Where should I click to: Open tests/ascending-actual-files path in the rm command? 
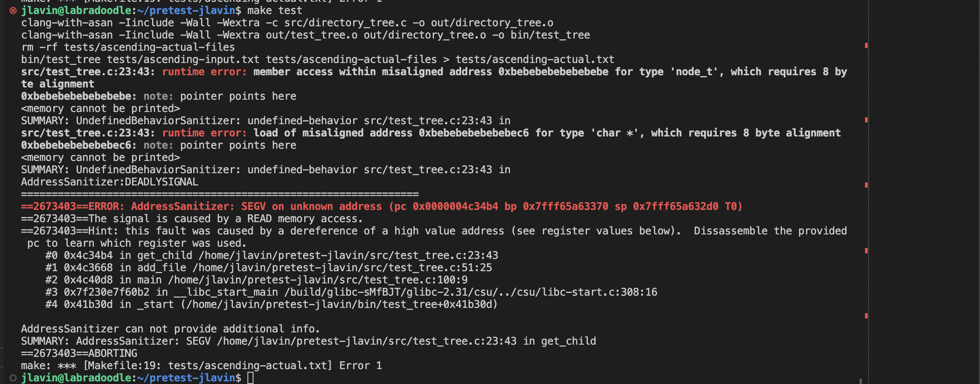click(149, 47)
